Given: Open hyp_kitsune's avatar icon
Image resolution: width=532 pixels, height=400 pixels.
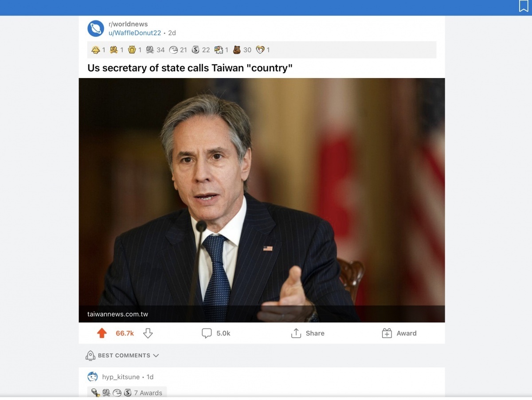Looking at the screenshot, I should [x=93, y=377].
